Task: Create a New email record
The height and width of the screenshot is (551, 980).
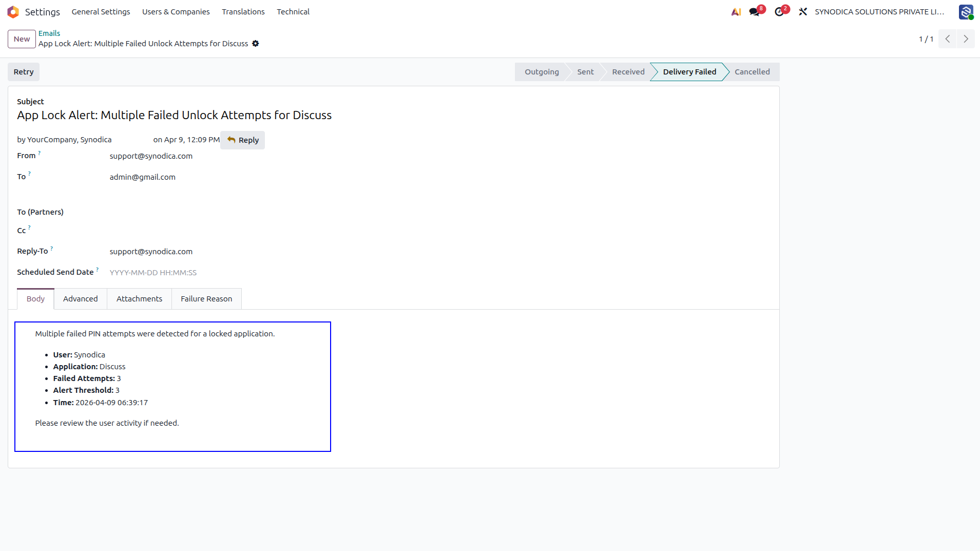Action: tap(22, 39)
